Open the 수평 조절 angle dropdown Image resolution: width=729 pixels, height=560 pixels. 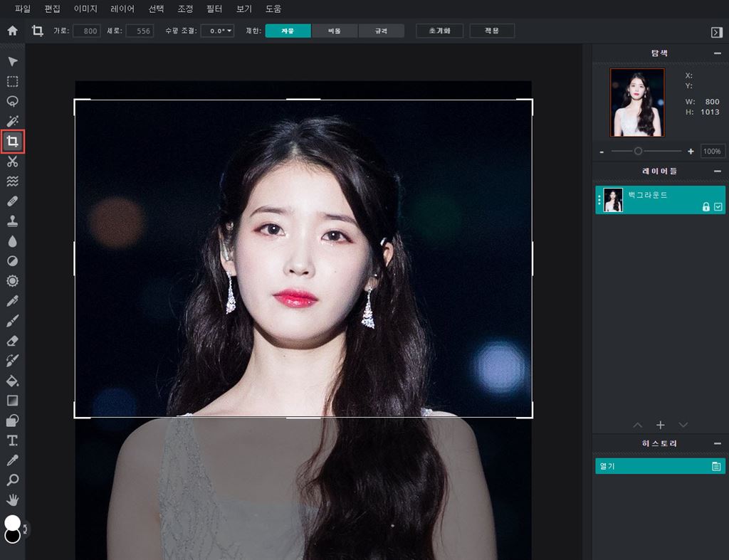point(218,31)
